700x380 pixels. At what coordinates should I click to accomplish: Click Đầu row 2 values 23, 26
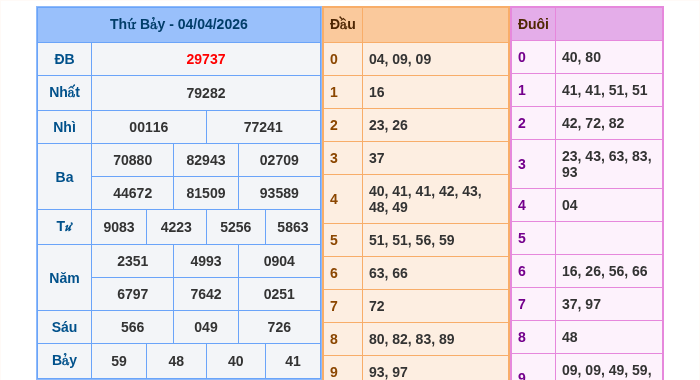[388, 125]
